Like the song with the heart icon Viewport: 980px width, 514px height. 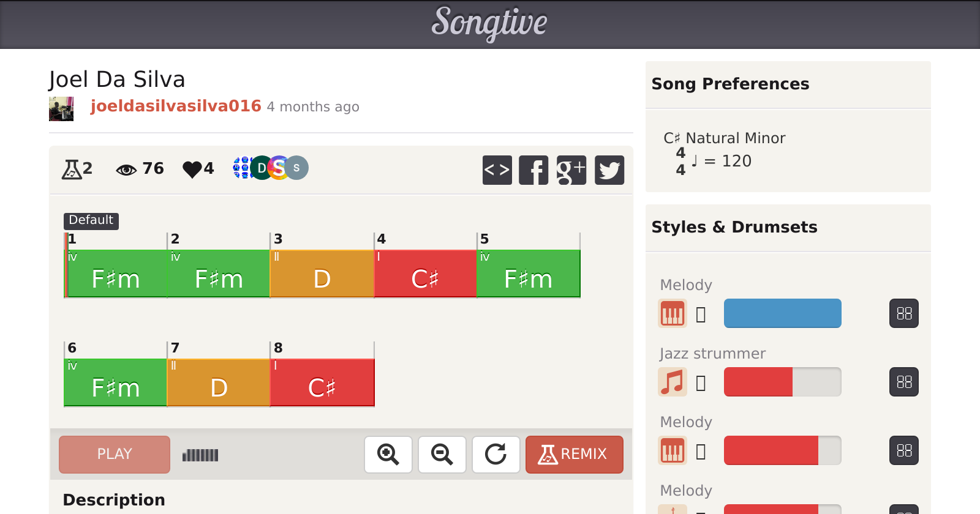click(x=192, y=169)
